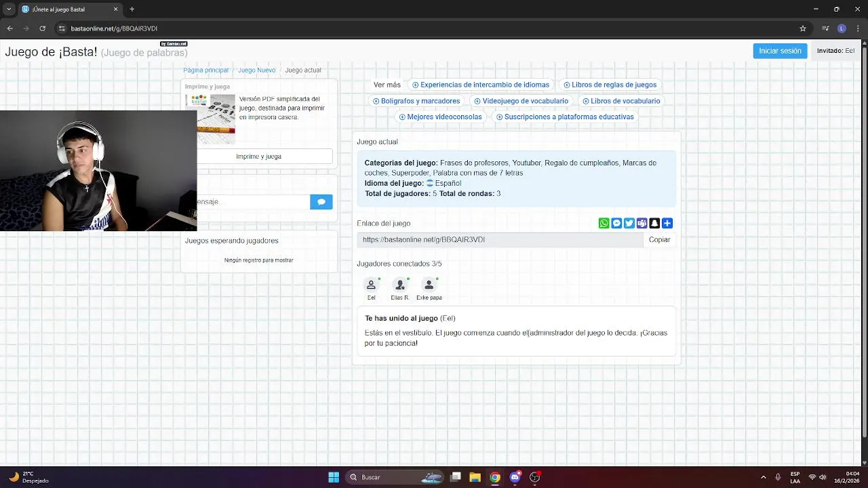The image size is (868, 488).
Task: Click microphone icon in system tray
Action: (778, 477)
